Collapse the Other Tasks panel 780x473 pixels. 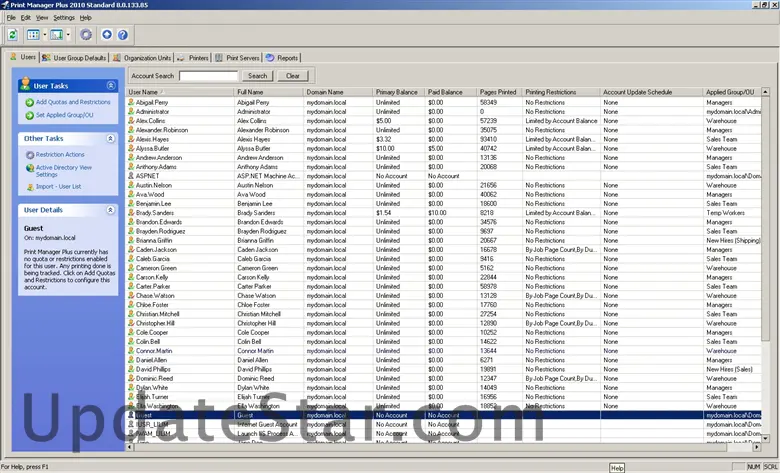(109, 138)
